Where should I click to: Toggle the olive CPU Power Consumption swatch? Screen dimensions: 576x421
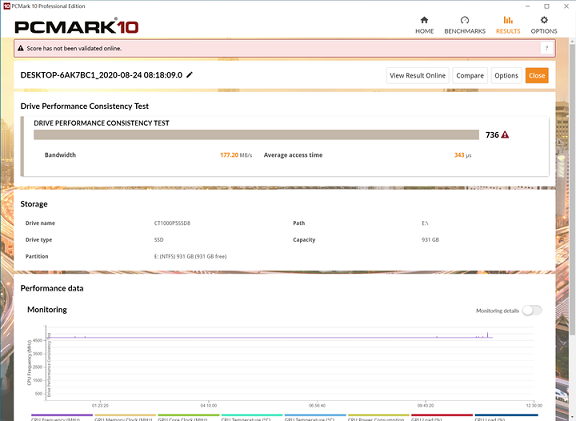378,415
